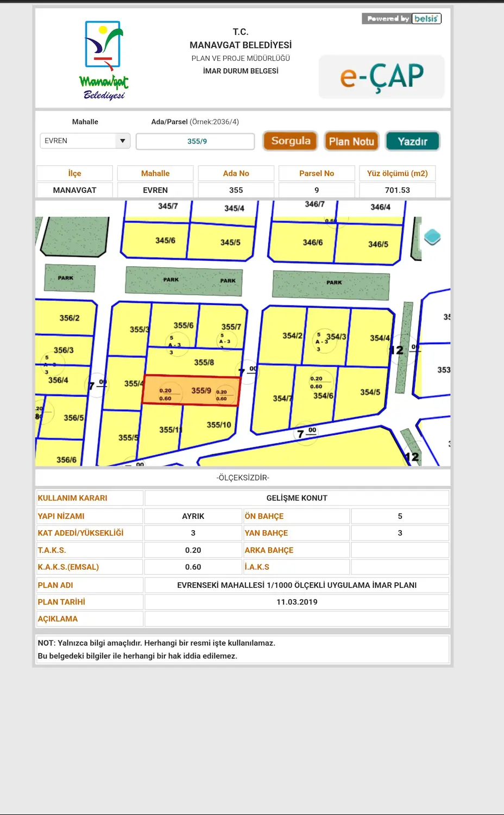Screen dimensions: 504x815
Task: Click the Ada No value 355
Action: (236, 190)
